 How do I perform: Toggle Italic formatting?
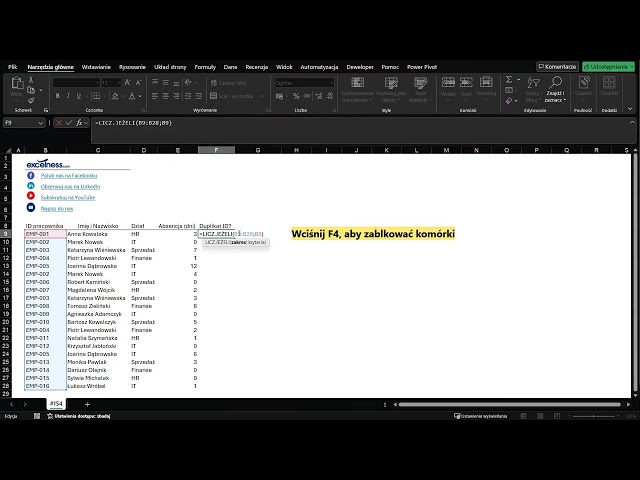tap(68, 96)
